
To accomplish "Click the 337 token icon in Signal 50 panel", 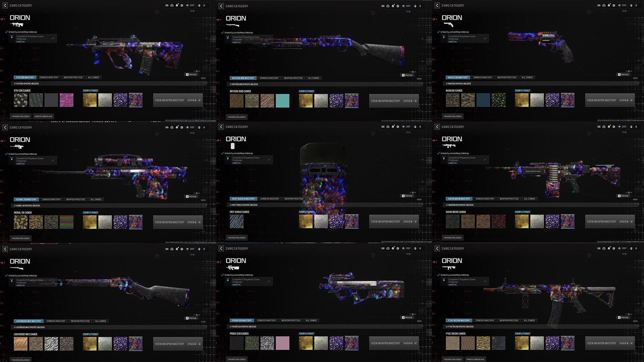I will tap(187, 127).
